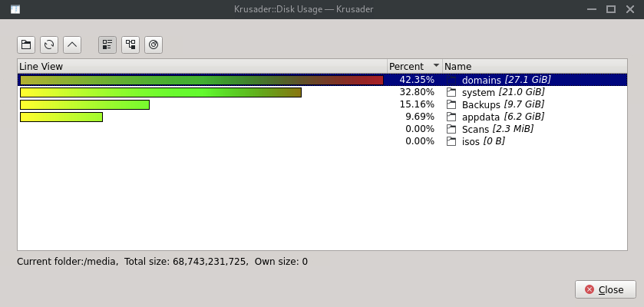Click the appdata folder icon
644x307 pixels.
pyautogui.click(x=451, y=117)
